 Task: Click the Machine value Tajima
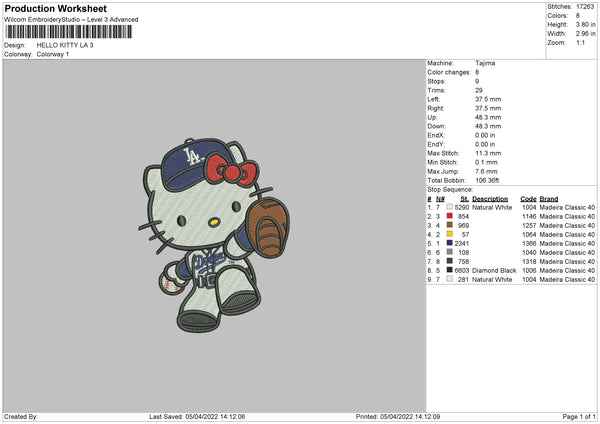pos(485,63)
